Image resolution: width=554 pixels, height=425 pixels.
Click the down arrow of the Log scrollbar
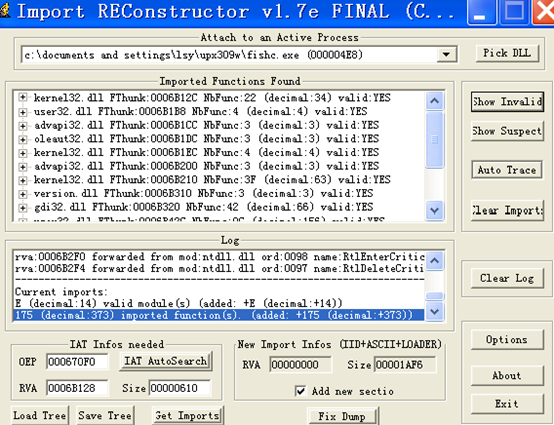pyautogui.click(x=434, y=312)
